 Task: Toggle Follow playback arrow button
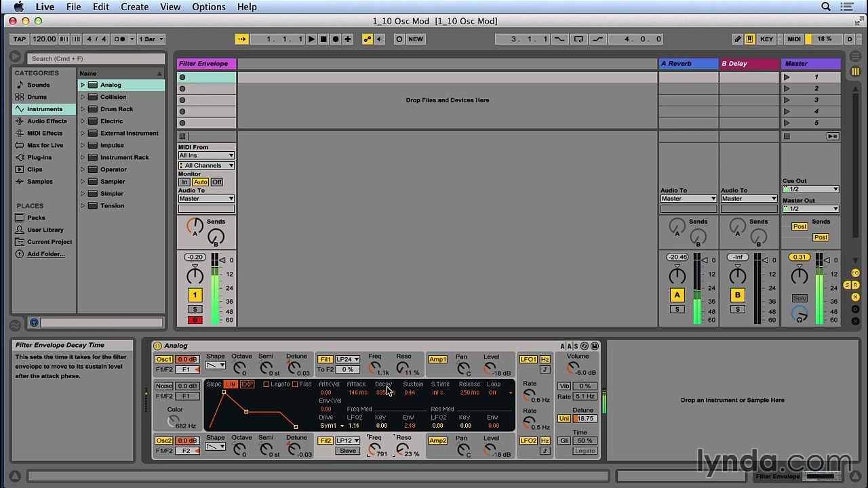[x=242, y=39]
